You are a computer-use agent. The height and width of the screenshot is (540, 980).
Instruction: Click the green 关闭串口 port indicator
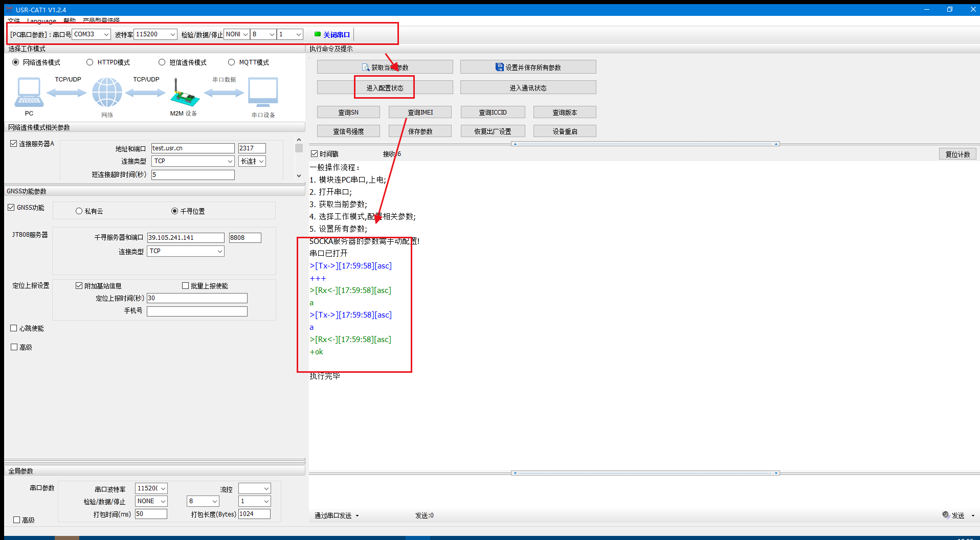[318, 34]
